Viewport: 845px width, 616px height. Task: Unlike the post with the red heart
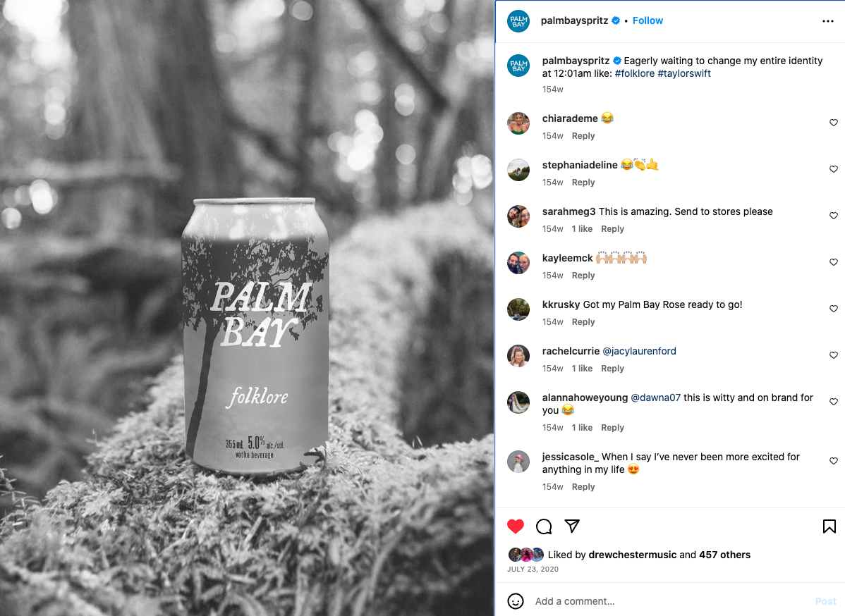click(x=515, y=526)
